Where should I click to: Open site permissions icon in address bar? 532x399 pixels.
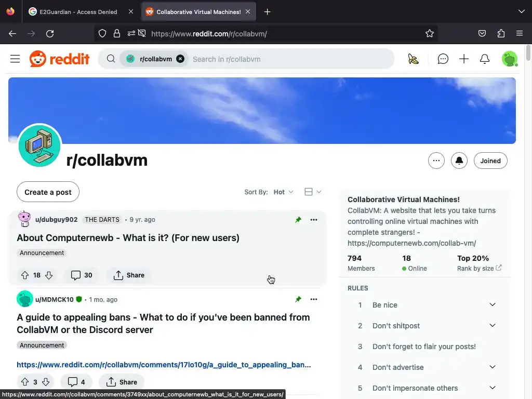[x=131, y=33]
